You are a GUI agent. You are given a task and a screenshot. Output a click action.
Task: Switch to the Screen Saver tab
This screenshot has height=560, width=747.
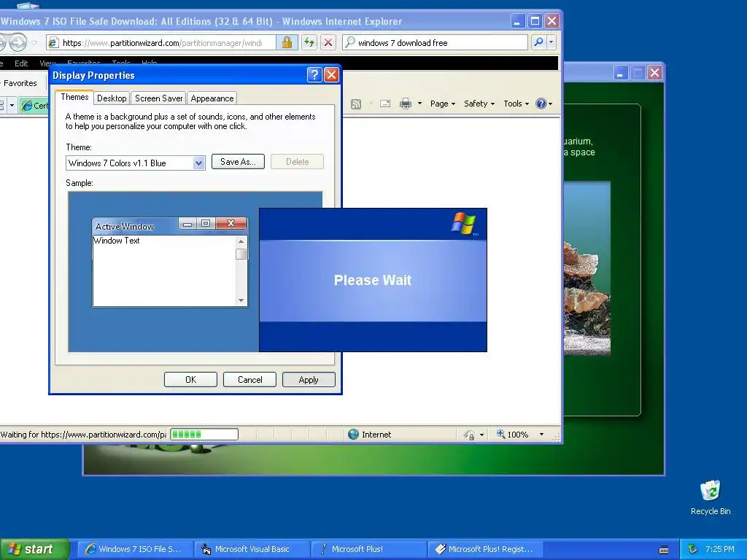tap(158, 98)
